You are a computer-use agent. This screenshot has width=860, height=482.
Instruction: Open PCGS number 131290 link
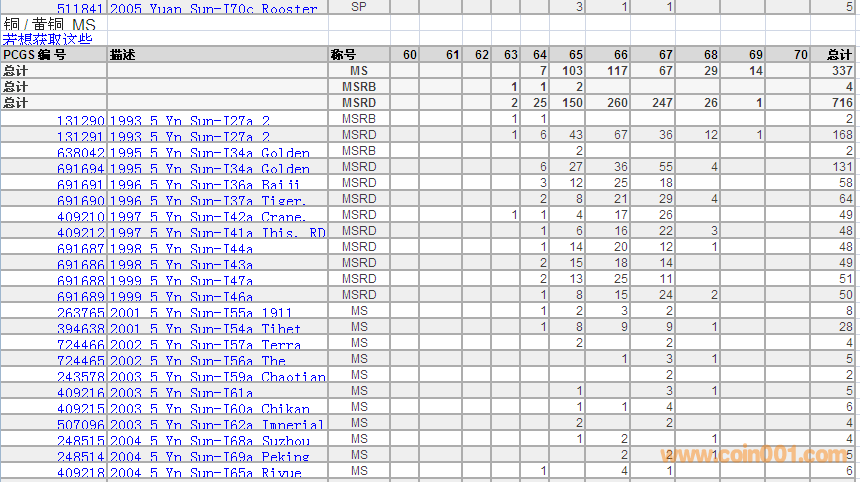pos(80,120)
